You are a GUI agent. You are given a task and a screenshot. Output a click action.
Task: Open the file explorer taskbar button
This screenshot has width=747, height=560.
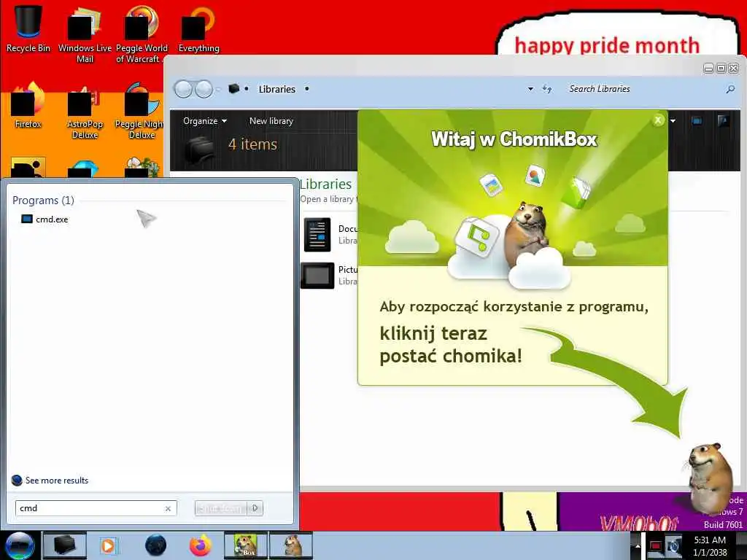65,545
